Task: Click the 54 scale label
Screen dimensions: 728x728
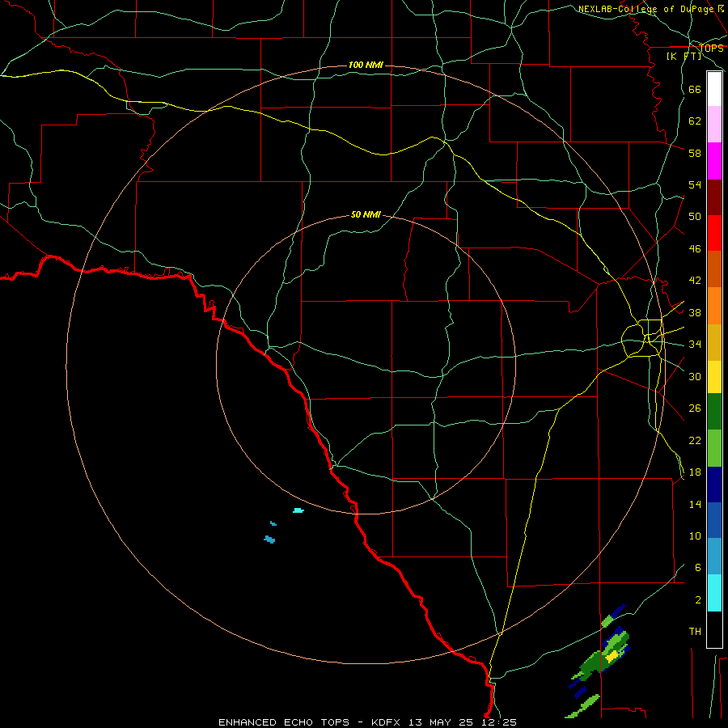Action: [695, 184]
